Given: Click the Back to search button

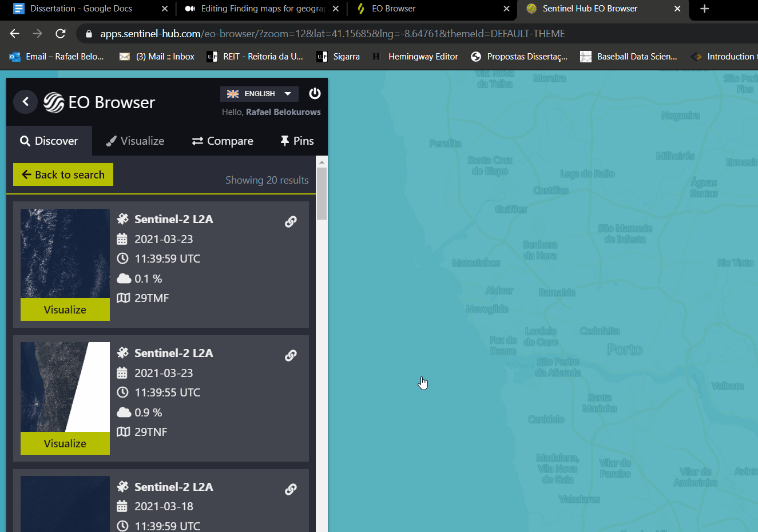Looking at the screenshot, I should (x=63, y=174).
